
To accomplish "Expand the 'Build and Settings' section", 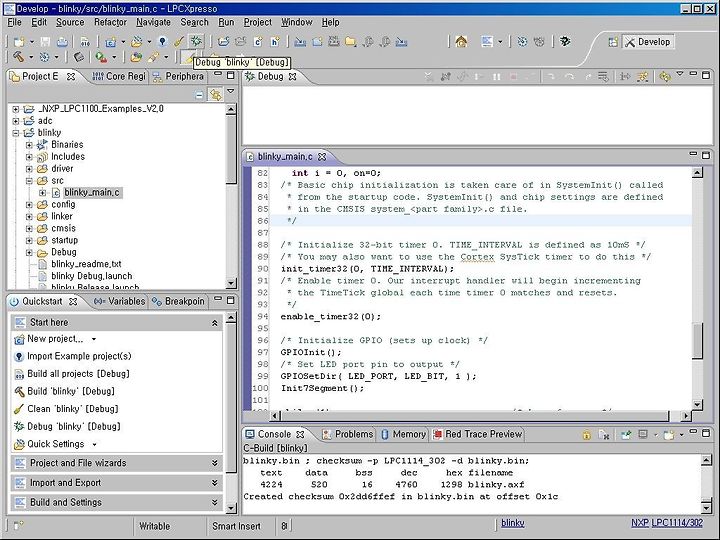I will pyautogui.click(x=214, y=502).
